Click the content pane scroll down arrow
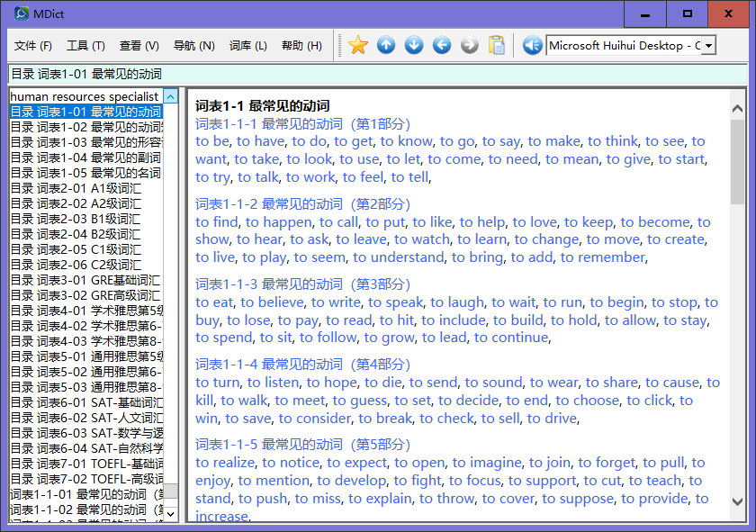 [737, 502]
